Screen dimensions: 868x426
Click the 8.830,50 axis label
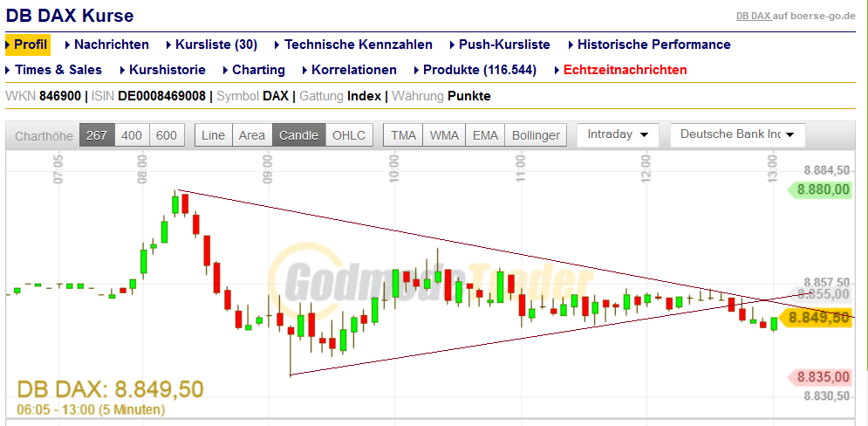826,396
